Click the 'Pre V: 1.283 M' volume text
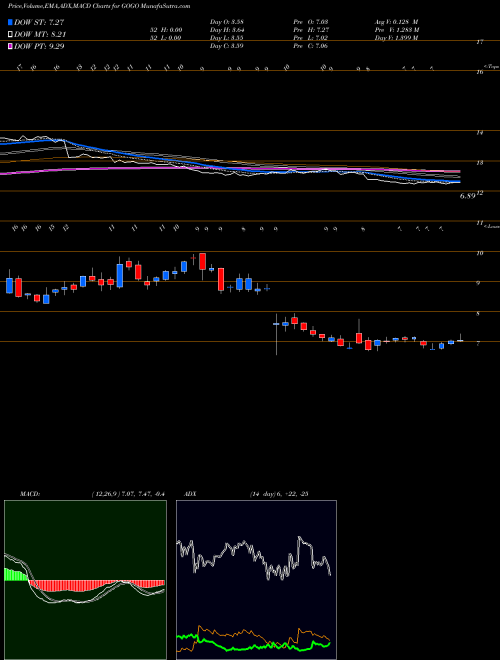The image size is (500, 660). (x=396, y=30)
